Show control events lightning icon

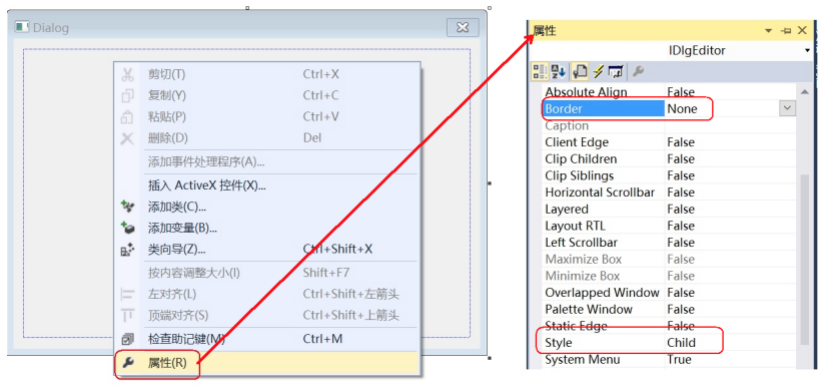(x=598, y=71)
